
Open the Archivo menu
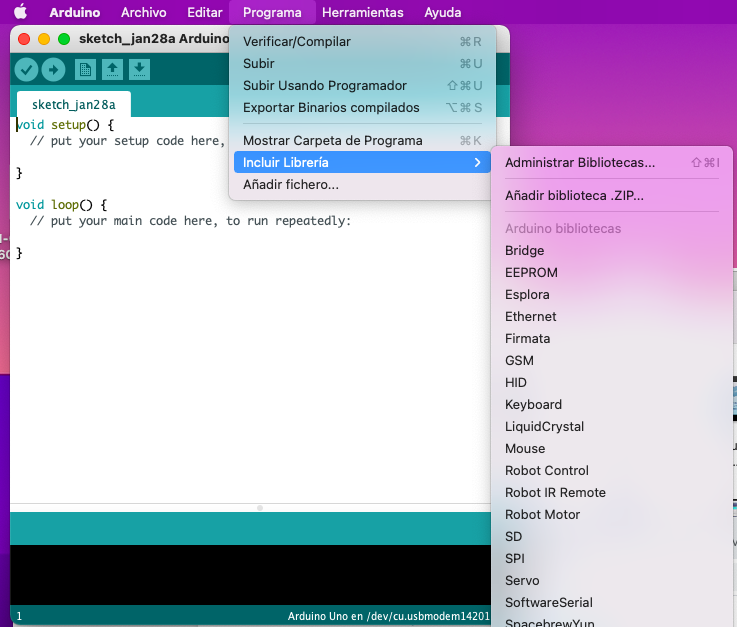click(x=143, y=12)
